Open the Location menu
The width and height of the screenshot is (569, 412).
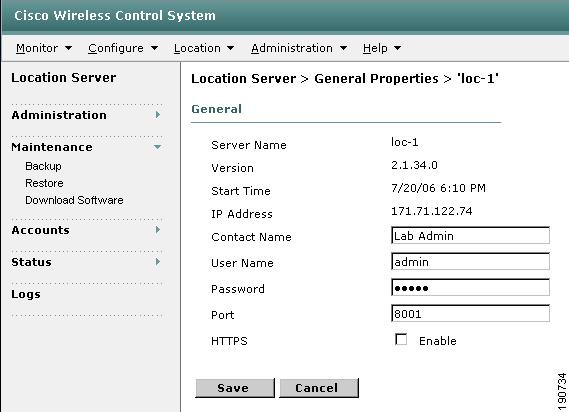pyautogui.click(x=197, y=48)
